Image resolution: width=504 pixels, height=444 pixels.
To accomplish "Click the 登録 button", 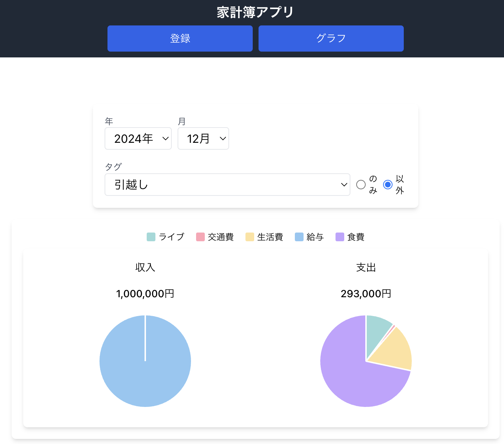I will click(x=180, y=38).
